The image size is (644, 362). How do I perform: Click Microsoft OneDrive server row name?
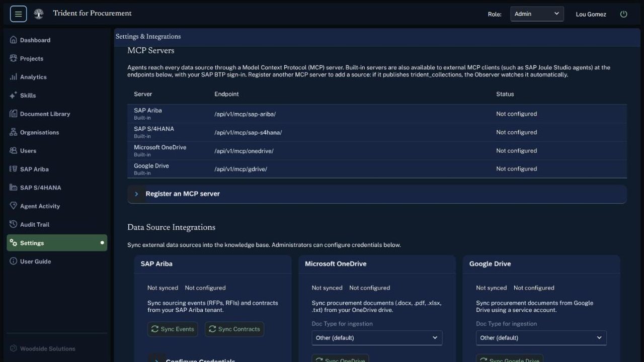click(x=160, y=147)
